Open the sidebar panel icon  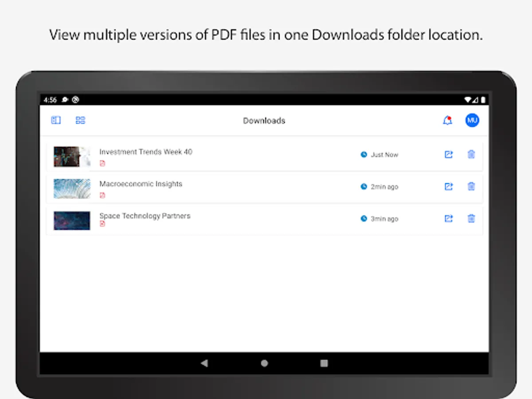click(56, 120)
